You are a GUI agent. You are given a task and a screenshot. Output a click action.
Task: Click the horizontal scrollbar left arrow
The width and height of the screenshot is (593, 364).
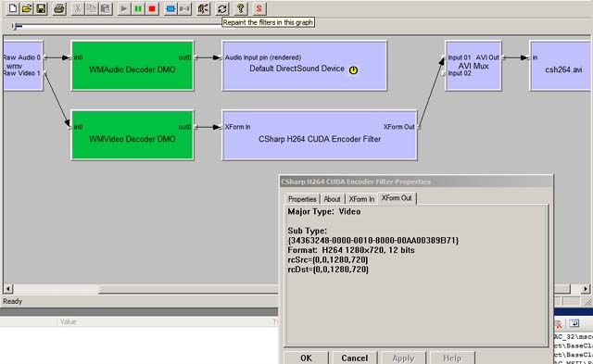tap(8, 289)
